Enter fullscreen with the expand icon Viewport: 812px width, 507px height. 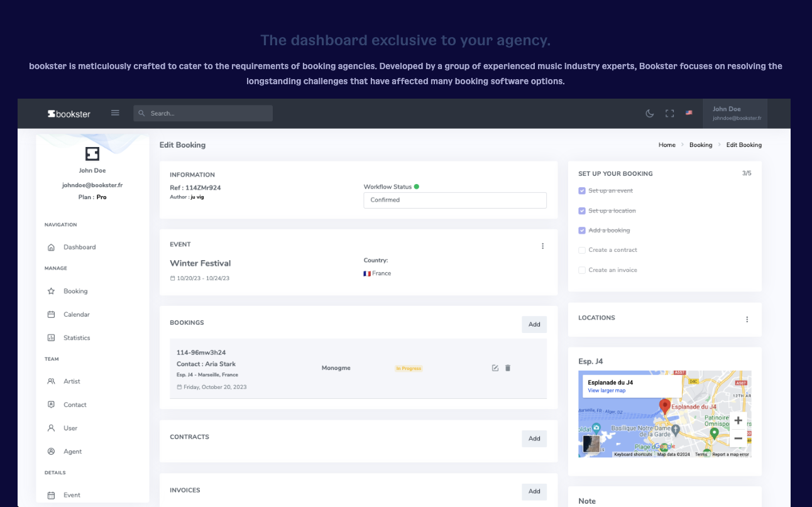(x=669, y=113)
